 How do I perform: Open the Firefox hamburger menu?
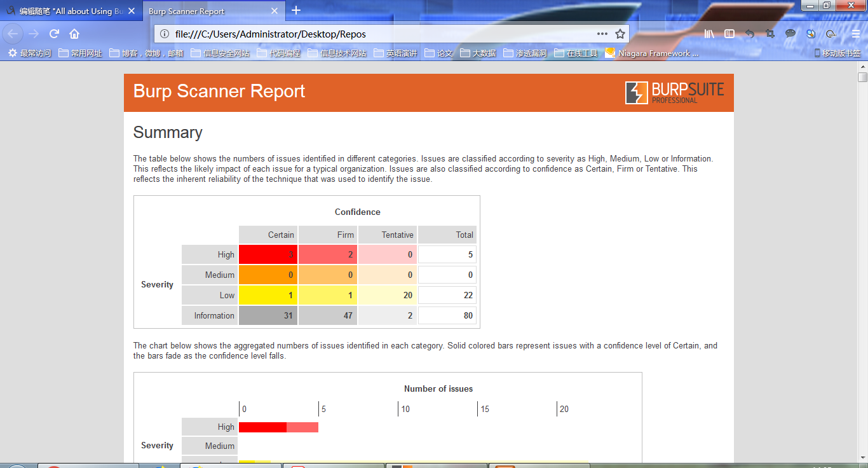[x=856, y=34]
